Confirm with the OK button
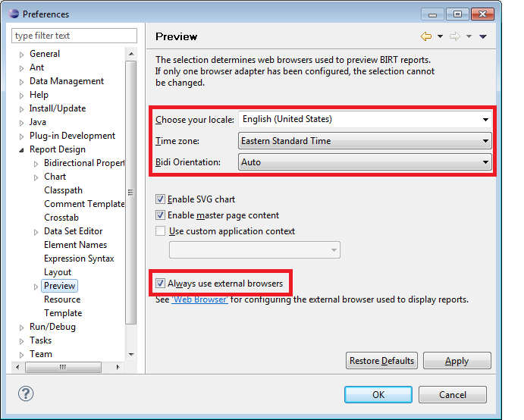This screenshot has width=524, height=420. point(378,395)
